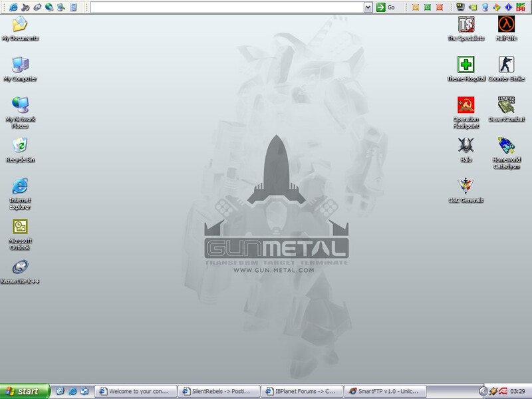This screenshot has width=532, height=399.
Task: Click the Show Desktop Quick Launch icon
Action: [x=84, y=391]
